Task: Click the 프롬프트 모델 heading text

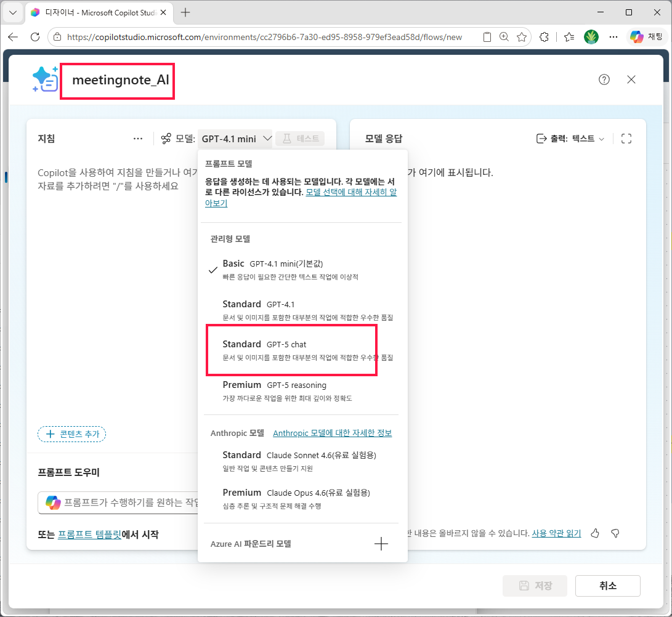Action: (229, 164)
